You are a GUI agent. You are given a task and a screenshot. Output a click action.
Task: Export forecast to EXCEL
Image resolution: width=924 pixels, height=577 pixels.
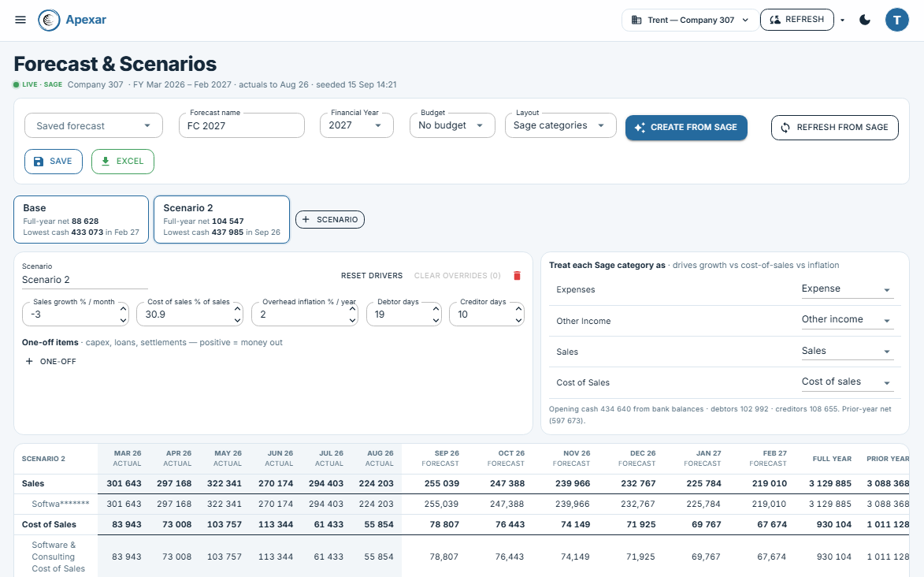pos(123,162)
